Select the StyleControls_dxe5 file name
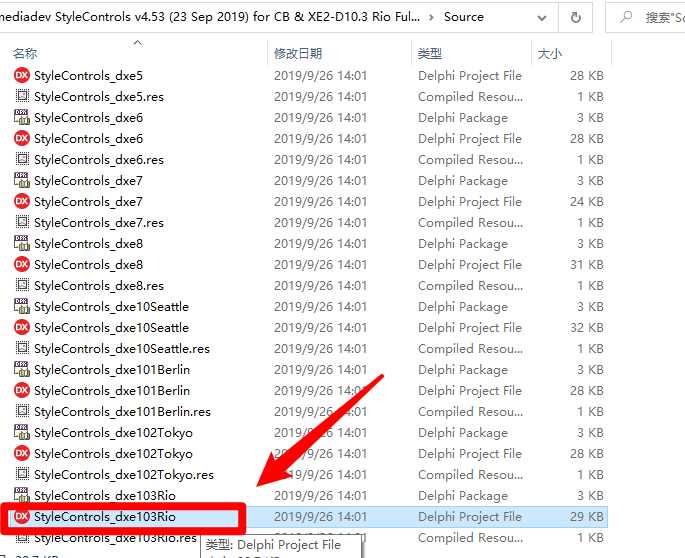 [88, 76]
